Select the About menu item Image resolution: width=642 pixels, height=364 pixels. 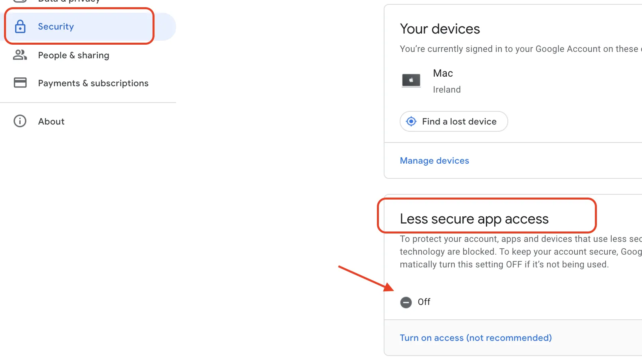point(51,122)
